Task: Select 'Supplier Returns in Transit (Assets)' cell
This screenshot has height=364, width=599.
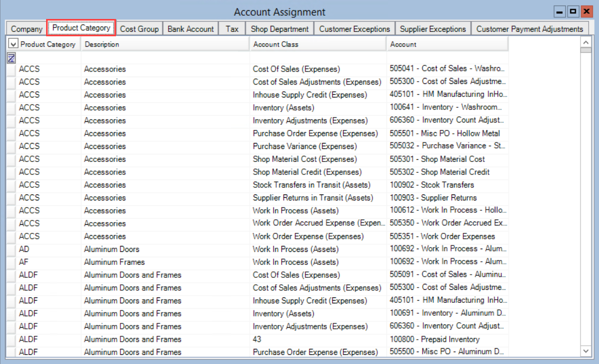Action: [318, 198]
